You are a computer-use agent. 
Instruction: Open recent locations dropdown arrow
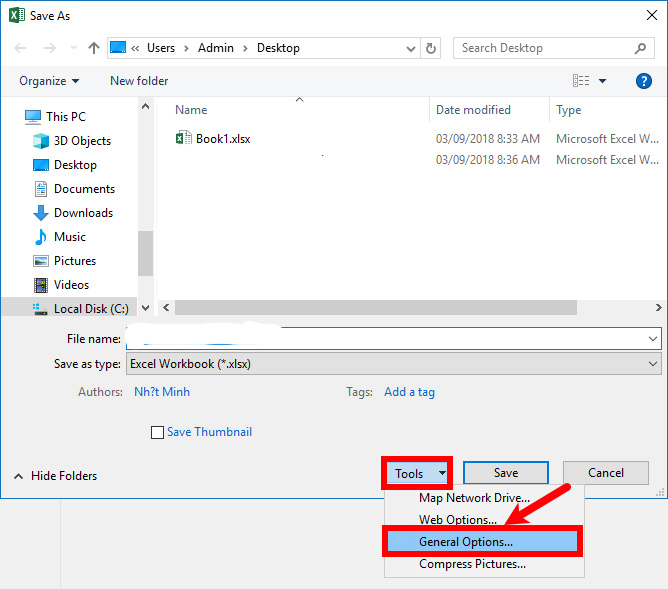tap(73, 48)
